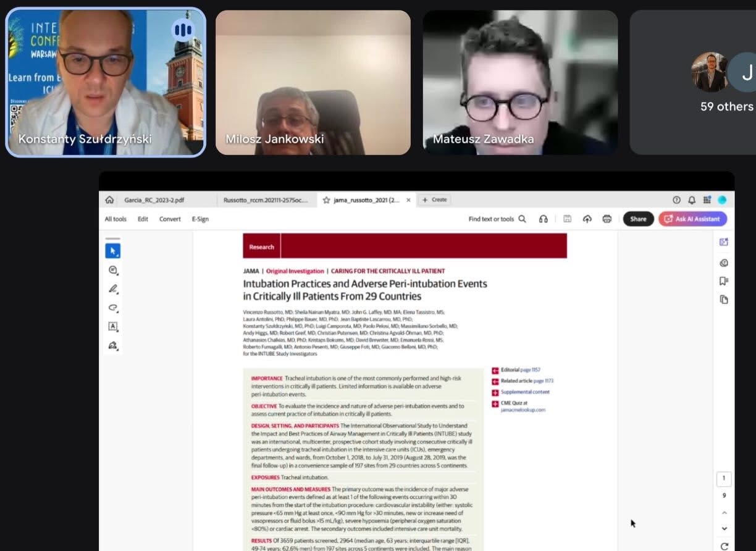The width and height of the screenshot is (756, 551).
Task: Star the jama_russotto_2021 tab as favorite
Action: tap(326, 200)
